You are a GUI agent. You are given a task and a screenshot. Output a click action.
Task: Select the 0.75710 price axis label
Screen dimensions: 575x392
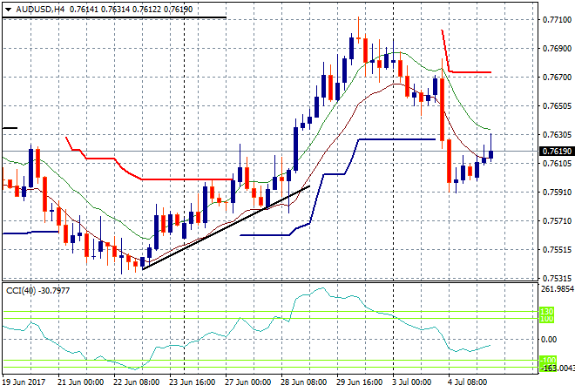coord(557,221)
